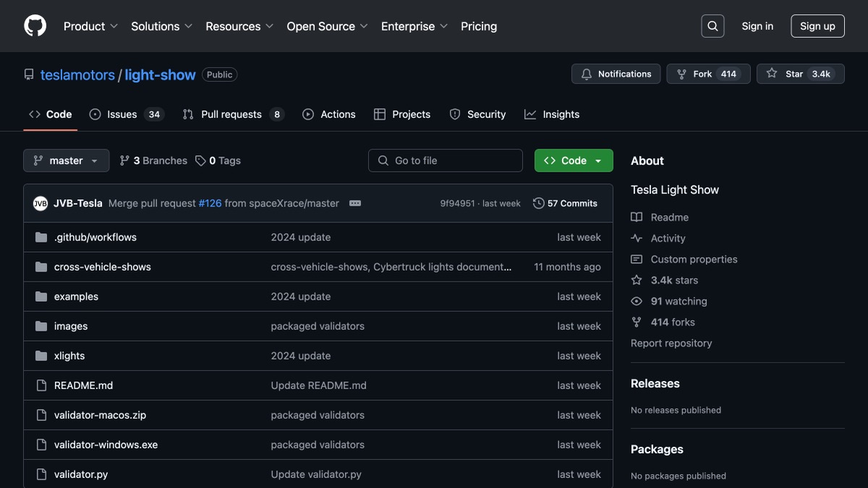Switch to the Code tab
868x488 pixels.
pos(51,114)
